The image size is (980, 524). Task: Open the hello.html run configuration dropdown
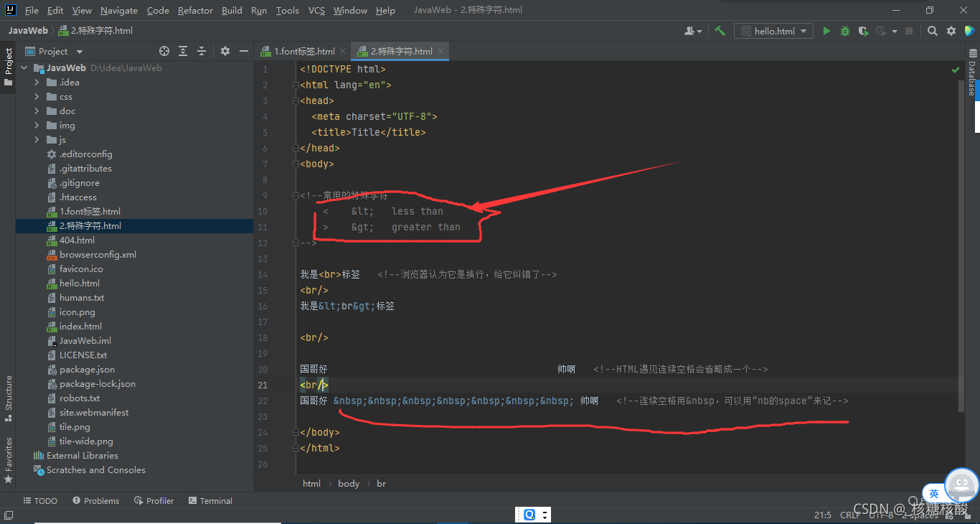(773, 31)
